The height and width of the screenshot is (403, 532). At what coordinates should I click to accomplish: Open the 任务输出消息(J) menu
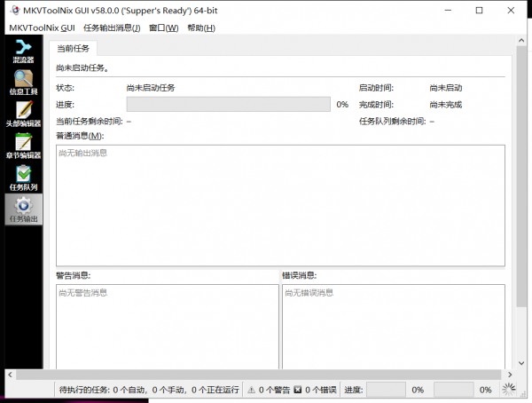112,28
